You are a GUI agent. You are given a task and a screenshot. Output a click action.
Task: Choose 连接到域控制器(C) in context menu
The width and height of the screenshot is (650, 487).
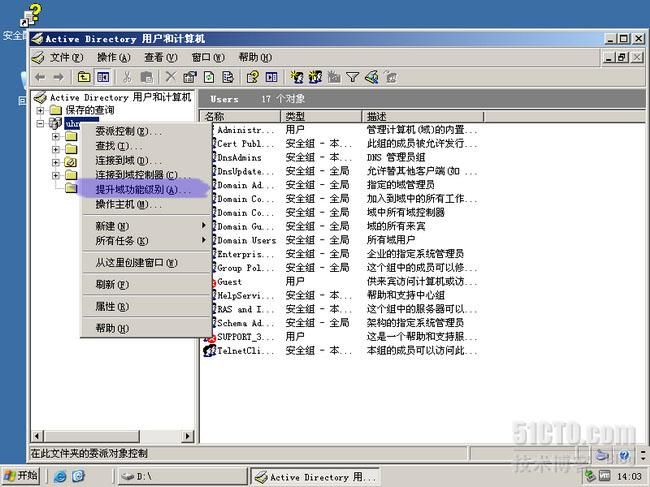click(x=145, y=175)
